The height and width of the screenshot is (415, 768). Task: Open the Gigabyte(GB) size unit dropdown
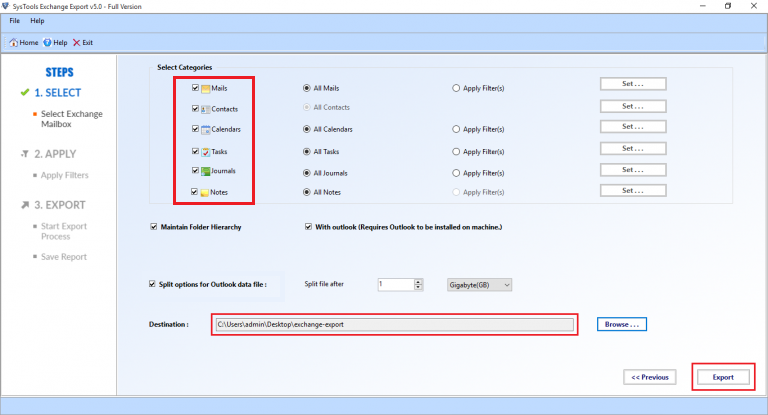point(478,285)
